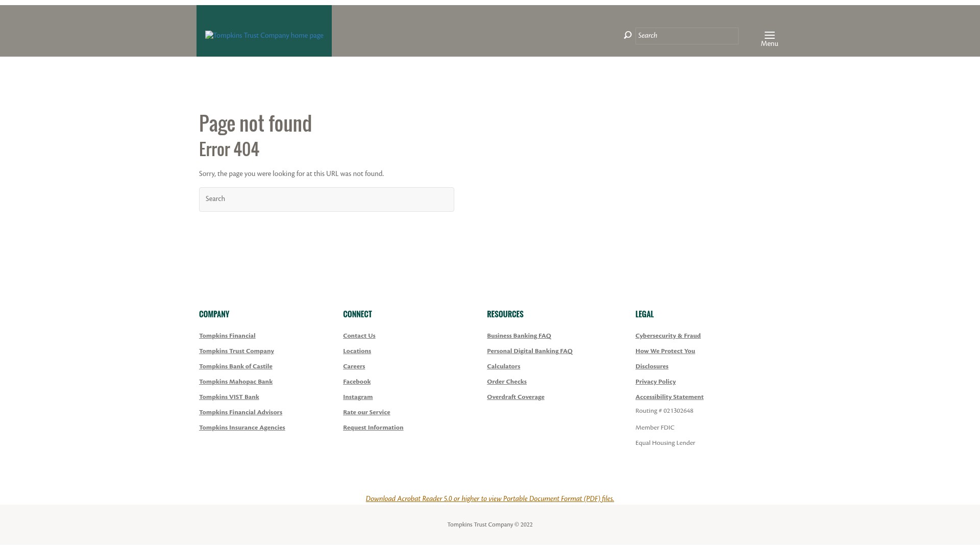Click the Page not found heading
Screen dimensions: 980x551
[x=255, y=123]
